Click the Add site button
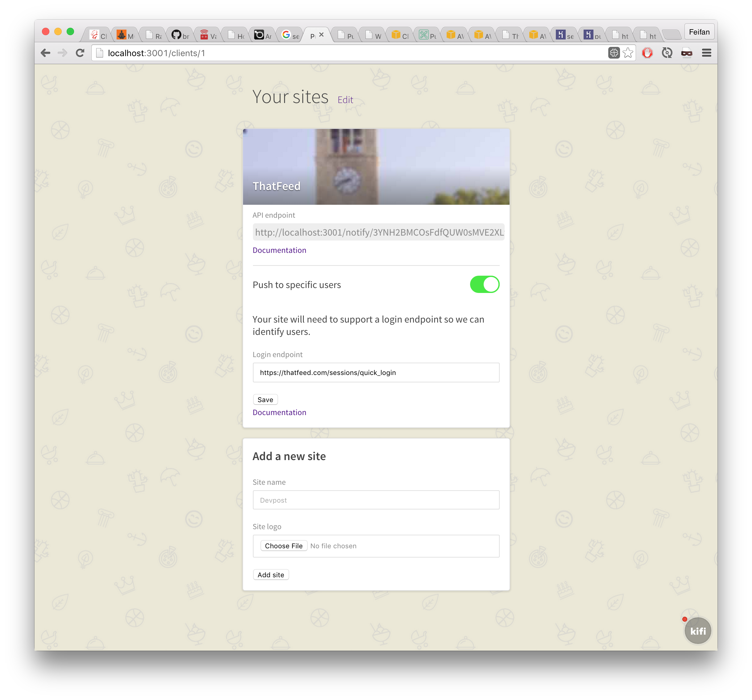Viewport: 752px width, 700px height. coord(271,575)
